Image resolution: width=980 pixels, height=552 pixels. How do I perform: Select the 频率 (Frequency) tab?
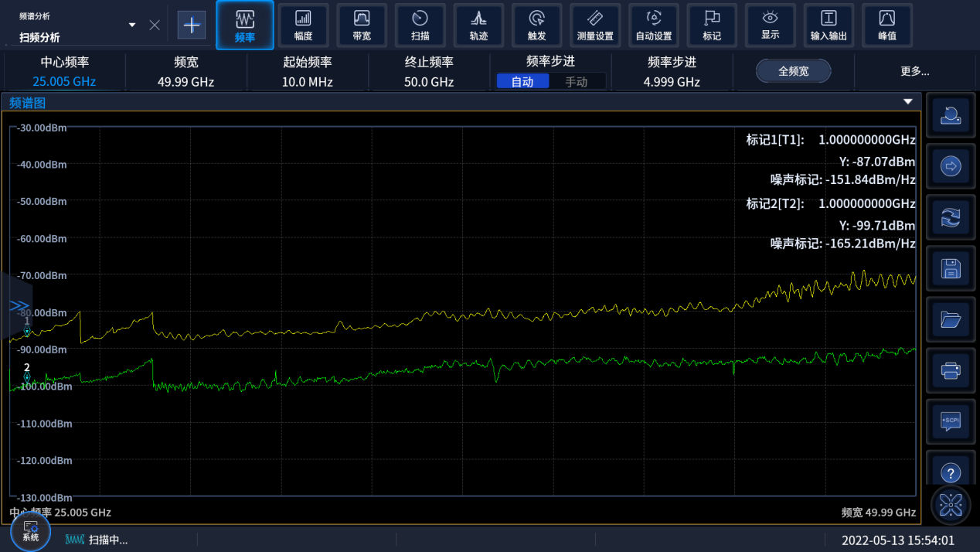click(x=244, y=25)
